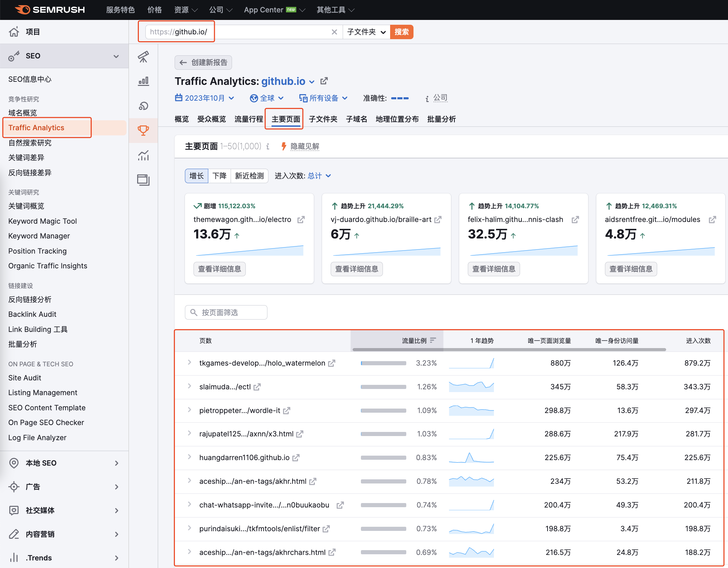Viewport: 728px width, 568px height.
Task: Open the 进入次数 总计 dropdown
Action: pos(319,176)
